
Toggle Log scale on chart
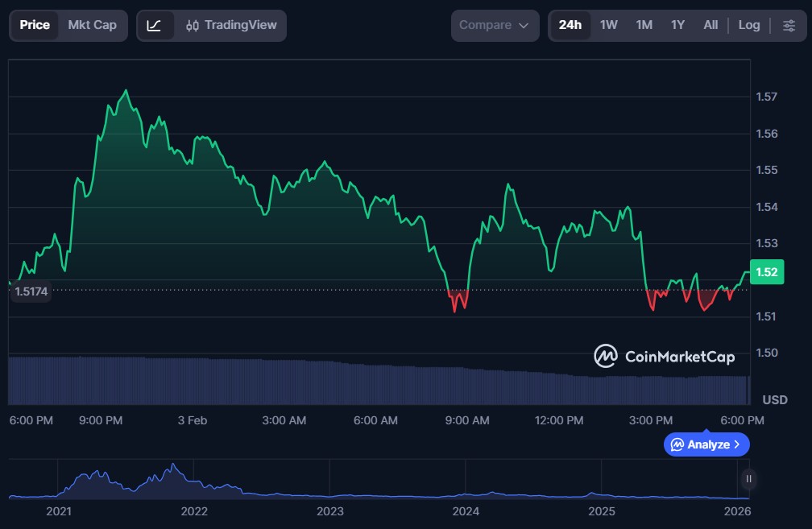(748, 26)
